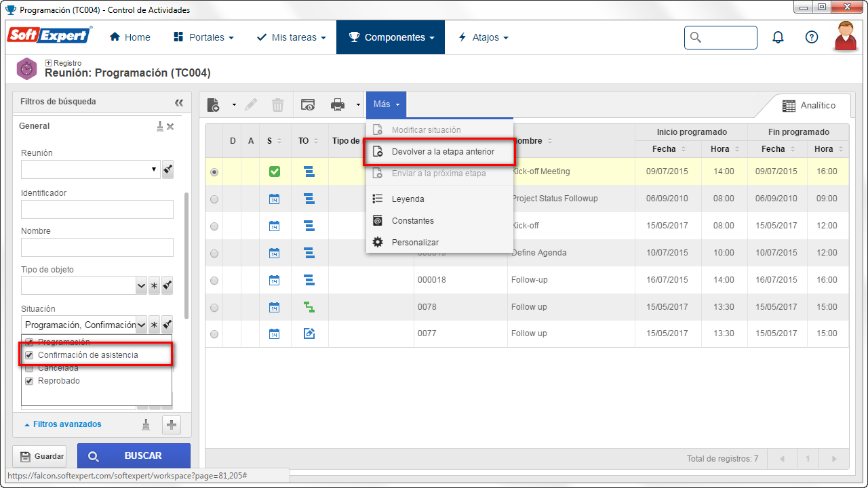
Task: Open the help question mark icon
Action: pos(812,37)
